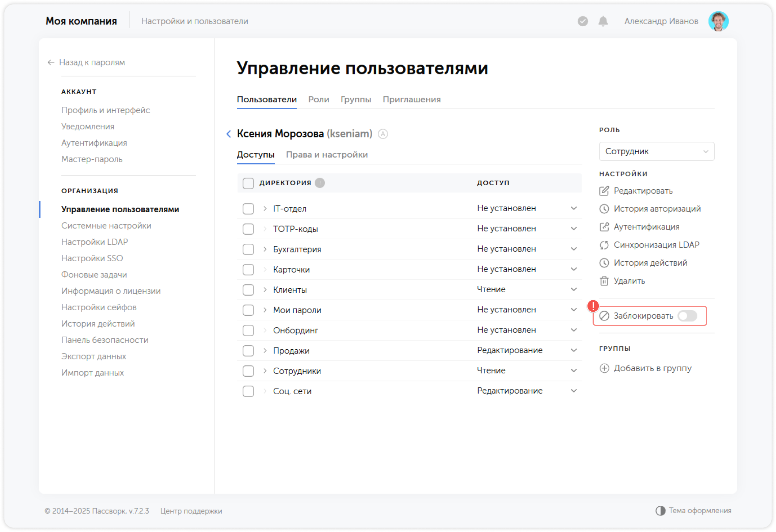Check the ДИРЕКТОРИЯ select-all checkbox
Screen dimensions: 776x532
coord(248,183)
